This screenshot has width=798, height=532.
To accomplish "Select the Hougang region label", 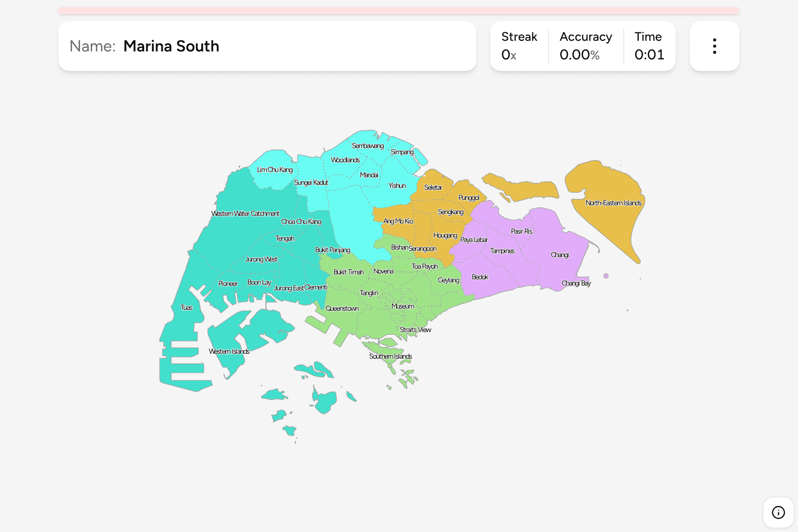I will 445,235.
